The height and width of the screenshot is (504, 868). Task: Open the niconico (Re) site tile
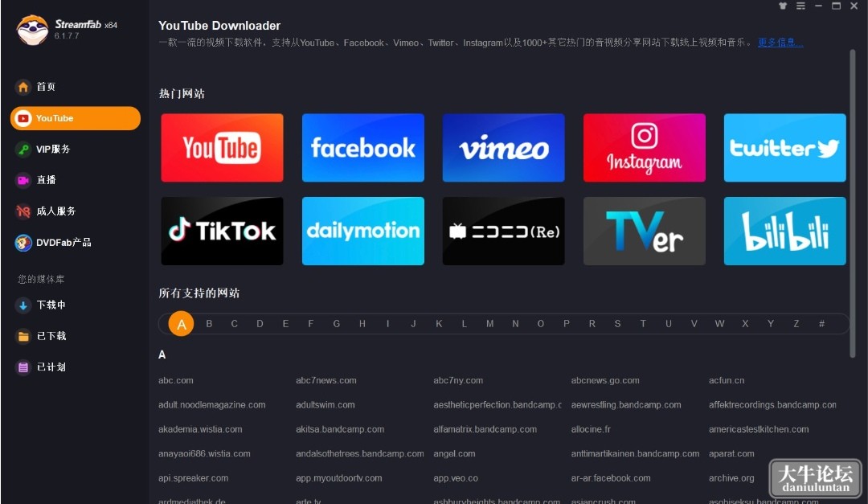[503, 231]
